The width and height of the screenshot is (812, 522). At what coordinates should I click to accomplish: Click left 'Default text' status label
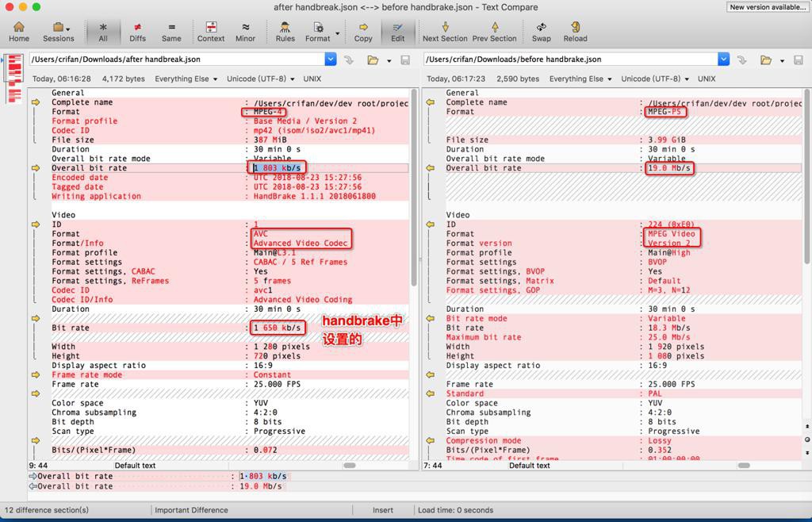(x=135, y=466)
